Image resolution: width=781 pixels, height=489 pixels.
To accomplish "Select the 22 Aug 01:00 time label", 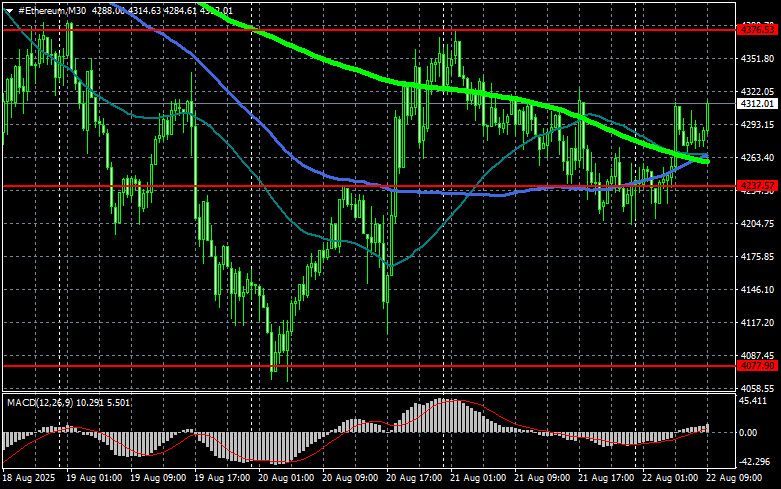I will (x=670, y=478).
